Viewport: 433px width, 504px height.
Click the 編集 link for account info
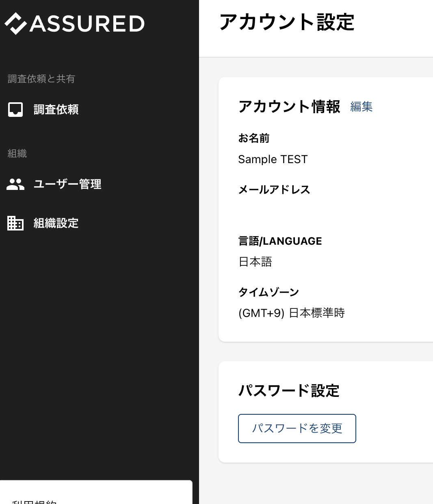click(362, 107)
